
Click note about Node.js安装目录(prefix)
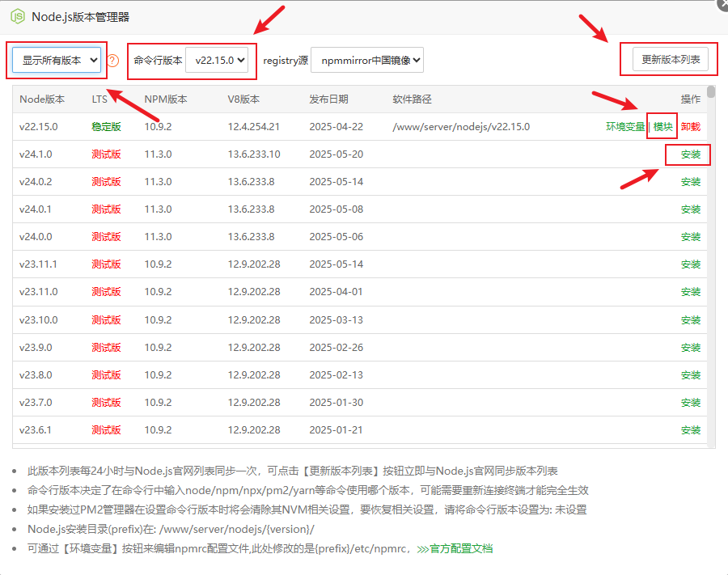point(171,529)
